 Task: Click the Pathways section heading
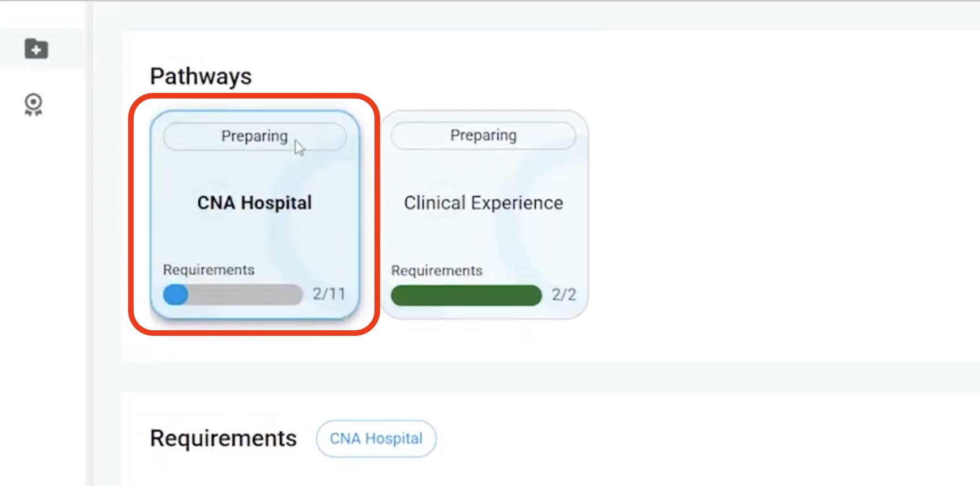(201, 76)
